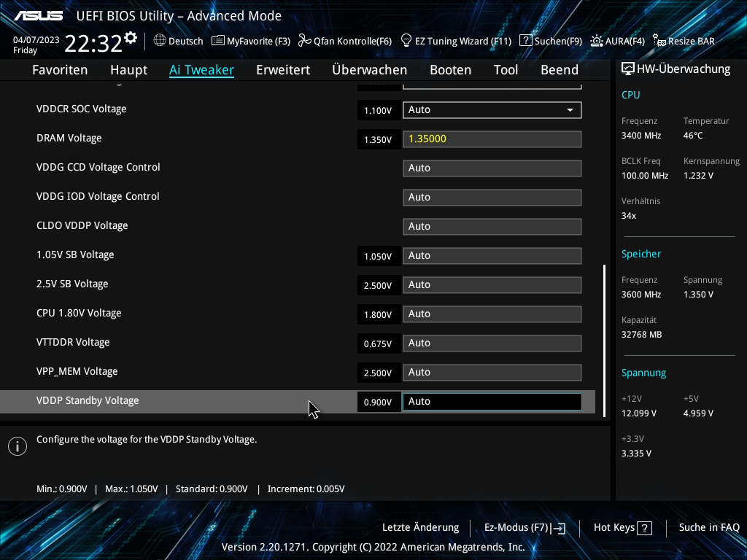
Task: Select VDDG IOD Voltage Control field
Action: [492, 197]
